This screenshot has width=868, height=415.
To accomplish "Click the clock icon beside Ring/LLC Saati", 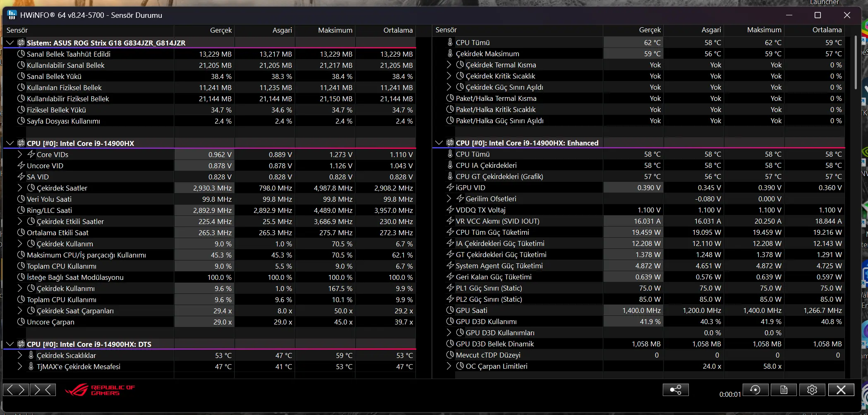I will (21, 210).
